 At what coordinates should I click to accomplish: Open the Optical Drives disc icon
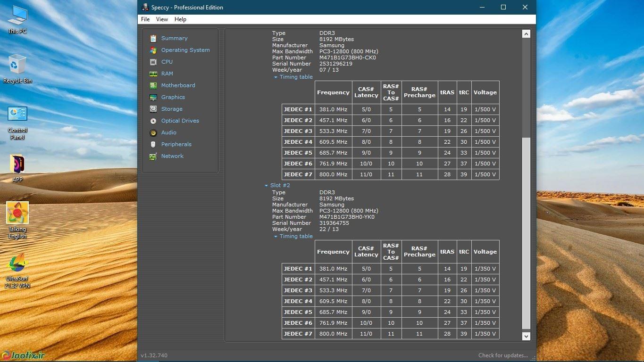[x=153, y=121]
